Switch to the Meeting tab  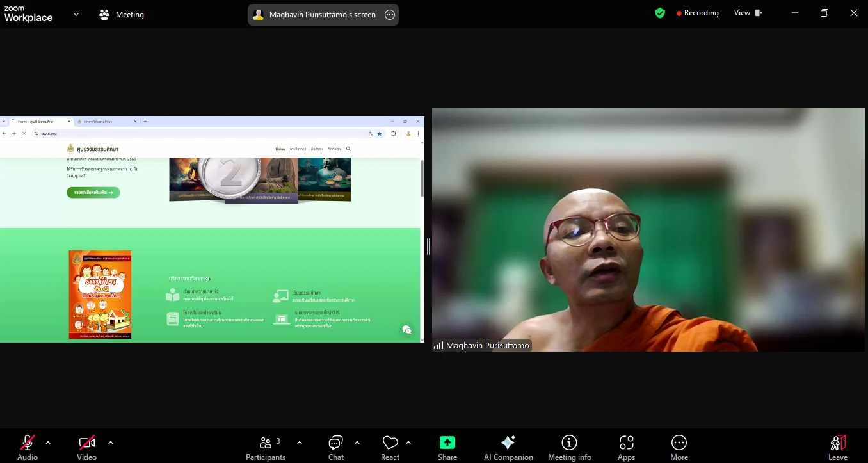click(x=122, y=14)
